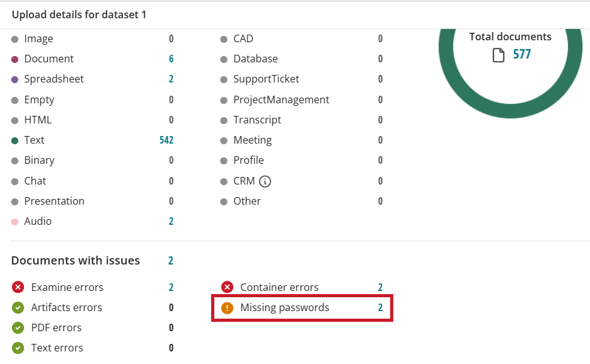Click the Spreadsheet purple color dot
The width and height of the screenshot is (590, 364).
[14, 80]
